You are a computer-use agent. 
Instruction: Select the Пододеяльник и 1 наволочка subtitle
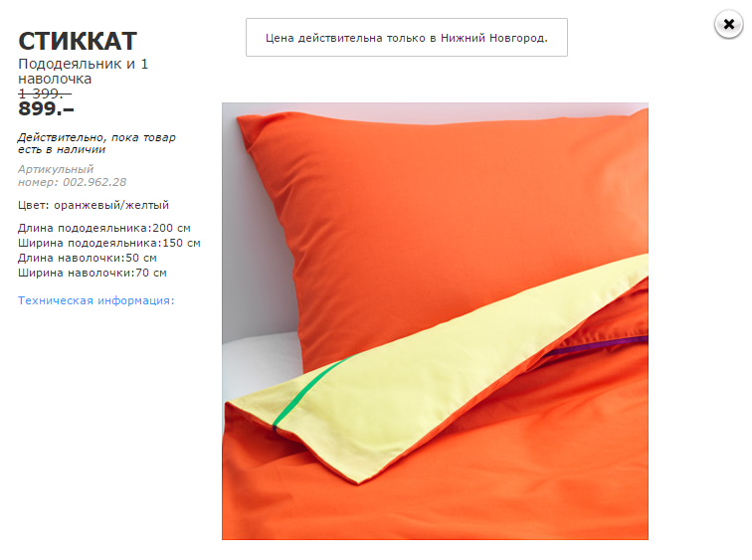point(83,71)
